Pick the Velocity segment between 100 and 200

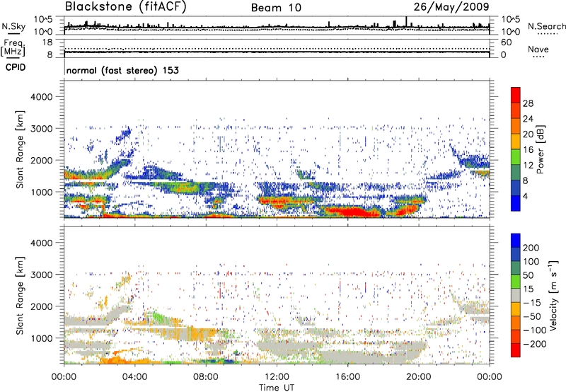click(516, 255)
